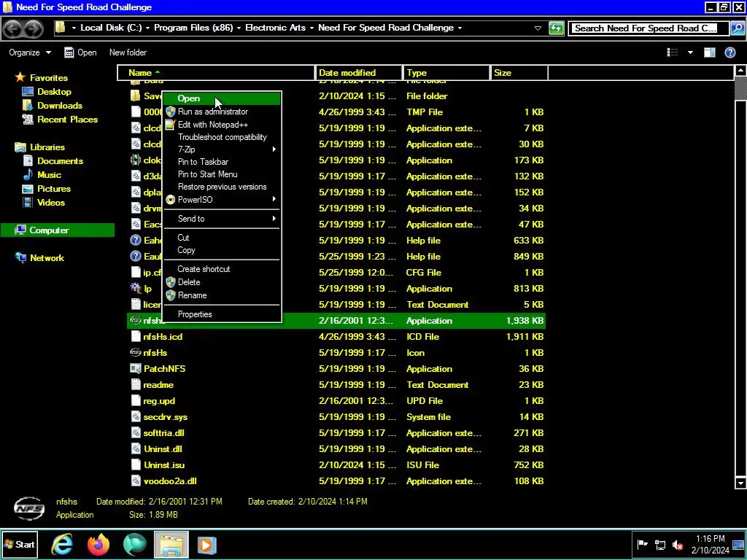The height and width of the screenshot is (560, 747).
Task: Click the Show desktop button
Action: (738, 544)
